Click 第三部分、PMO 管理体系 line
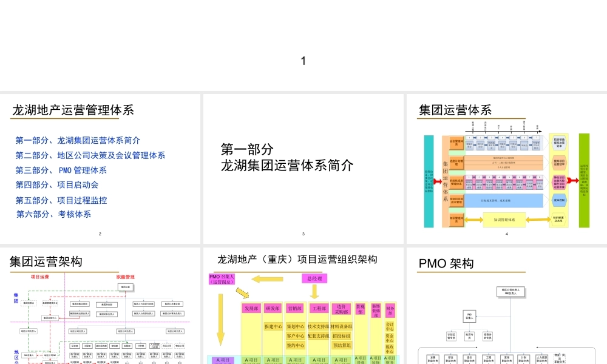607x364 pixels. coord(61,170)
